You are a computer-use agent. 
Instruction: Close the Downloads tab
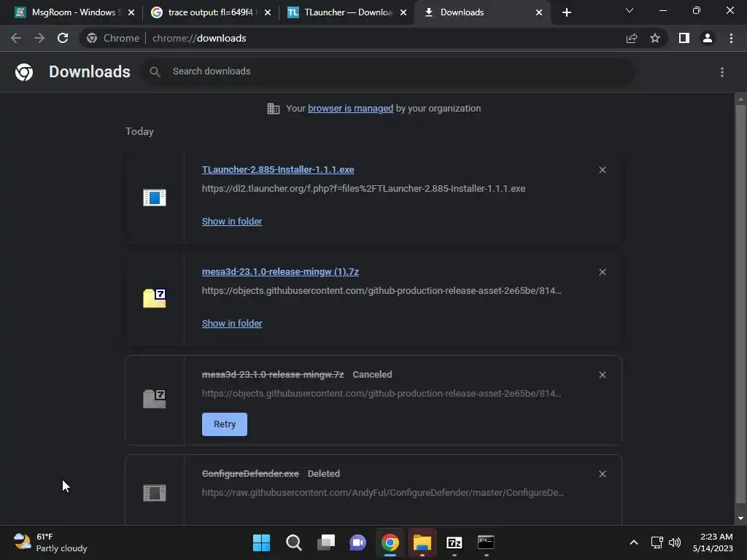[x=539, y=12]
